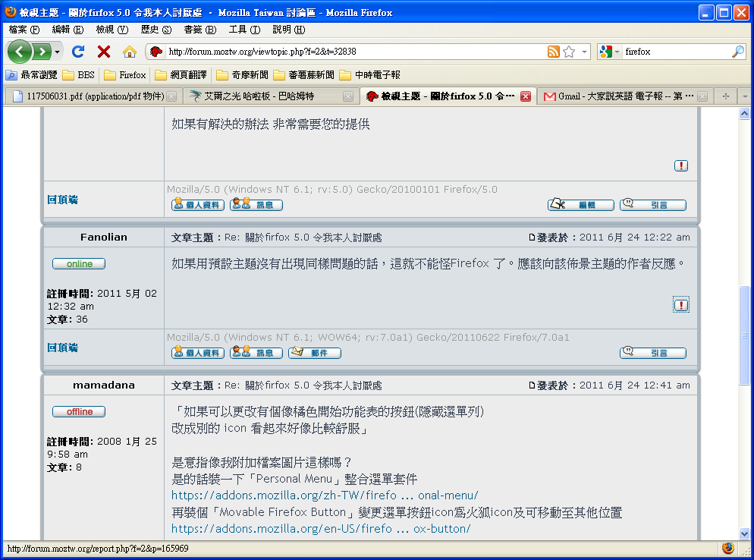This screenshot has height=560, width=754.
Task: Open the BBS bookmarks folder
Action: click(x=79, y=75)
